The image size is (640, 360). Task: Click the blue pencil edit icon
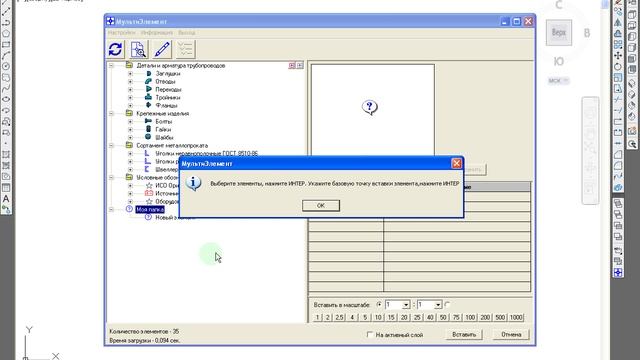coord(162,49)
